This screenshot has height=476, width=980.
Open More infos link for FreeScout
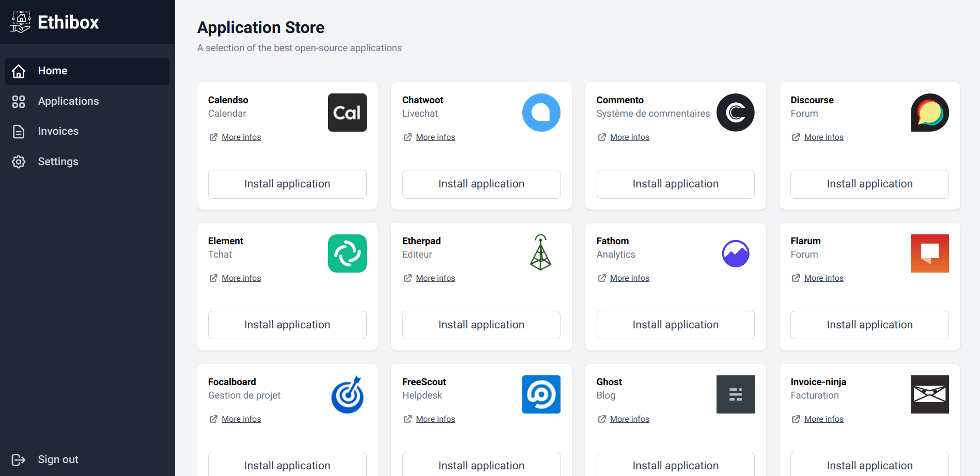(435, 419)
